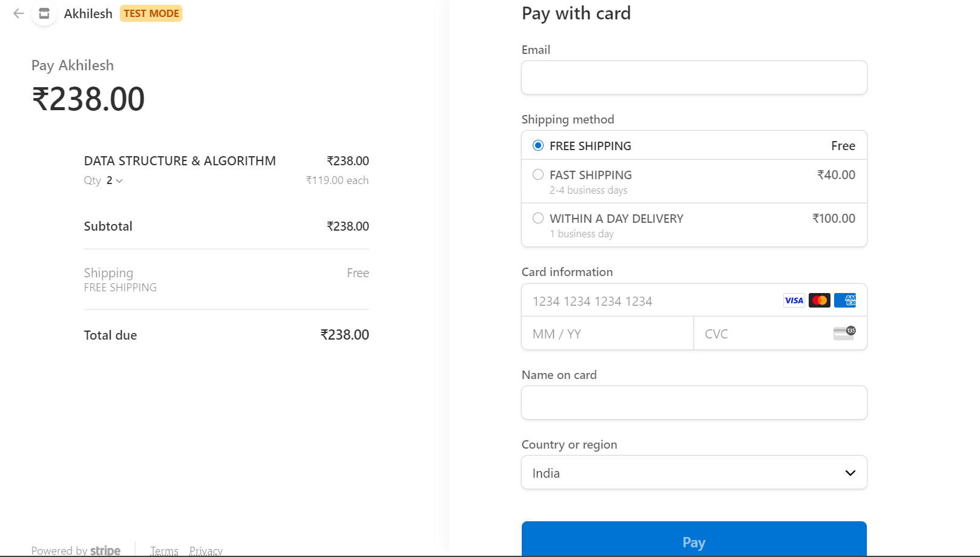Click the CVC card hint icon

845,332
